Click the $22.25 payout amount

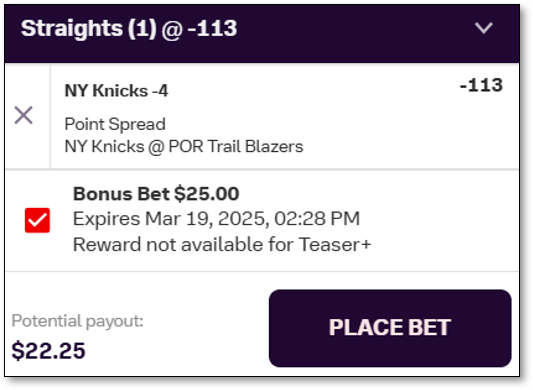point(48,351)
